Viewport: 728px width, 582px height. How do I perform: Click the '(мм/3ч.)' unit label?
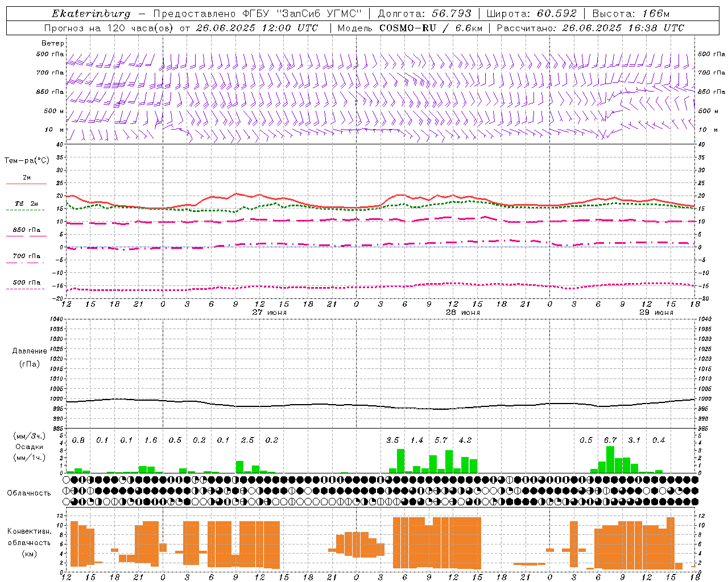(29, 436)
